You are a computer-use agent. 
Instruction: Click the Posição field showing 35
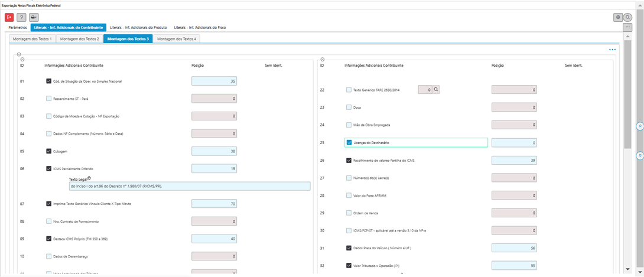point(214,82)
